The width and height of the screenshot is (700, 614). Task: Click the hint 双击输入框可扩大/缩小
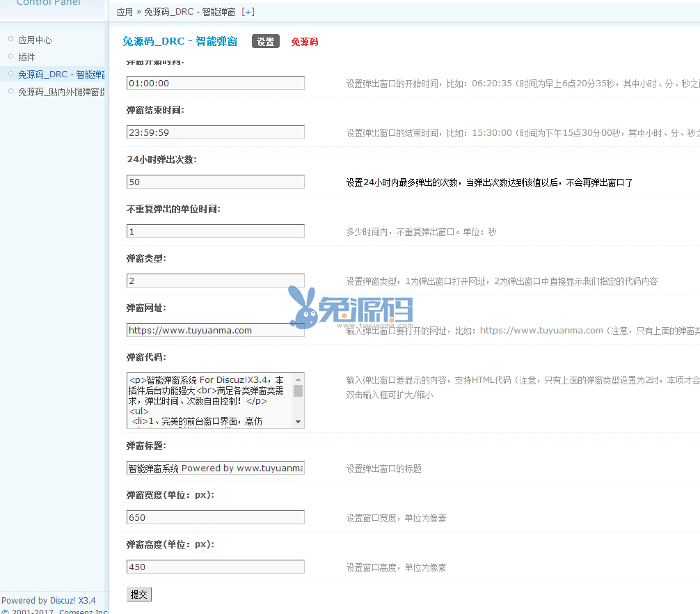(x=390, y=395)
